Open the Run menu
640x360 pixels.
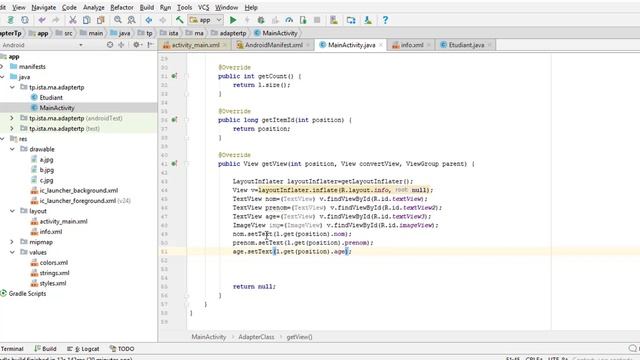[165, 7]
